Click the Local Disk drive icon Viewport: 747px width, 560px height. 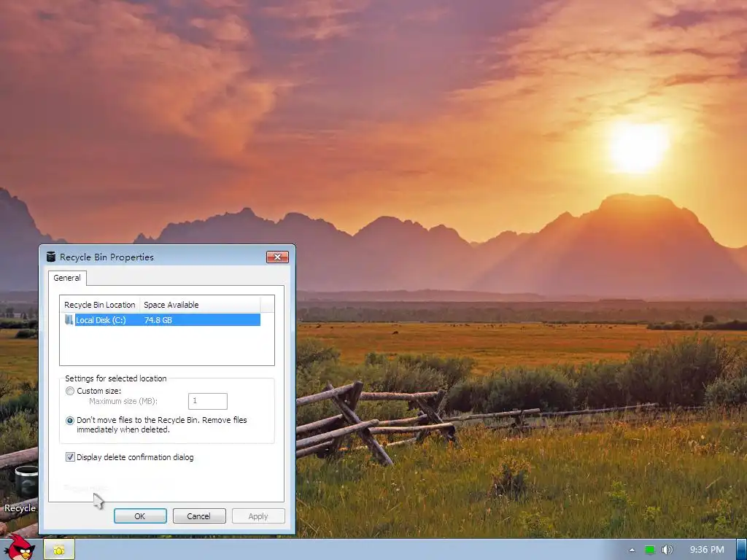tap(69, 320)
